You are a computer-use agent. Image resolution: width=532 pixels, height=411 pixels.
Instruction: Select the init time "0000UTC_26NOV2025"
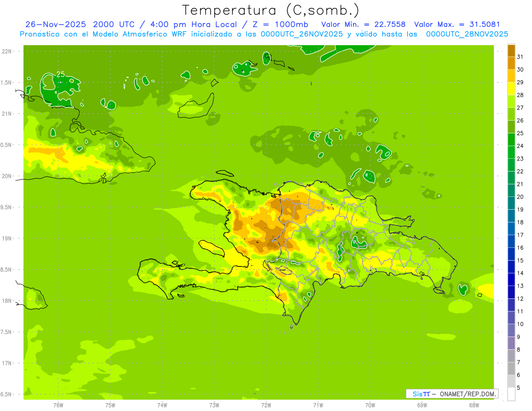tap(302, 34)
